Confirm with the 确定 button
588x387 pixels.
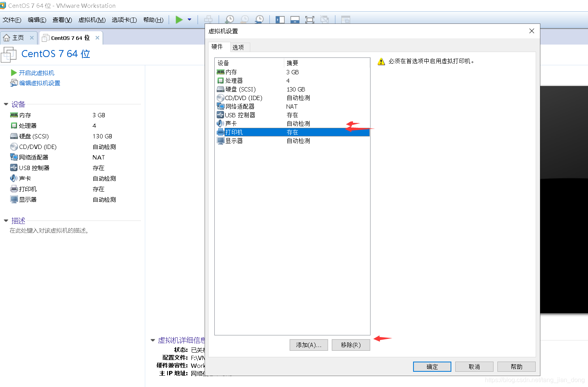coord(432,367)
